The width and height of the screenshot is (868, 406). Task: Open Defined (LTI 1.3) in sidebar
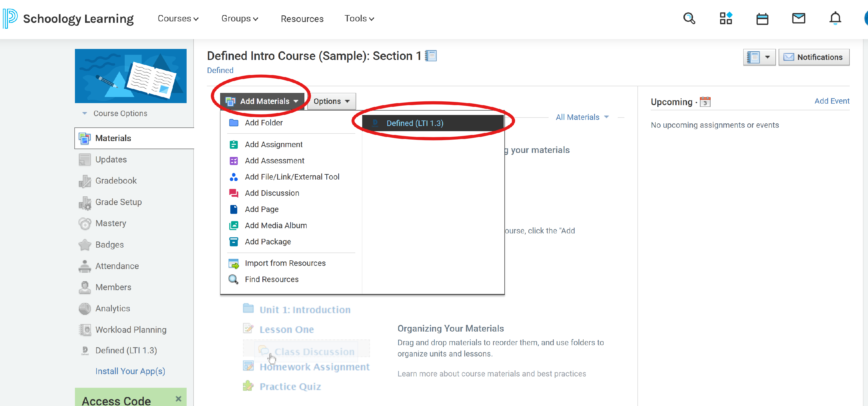[x=126, y=350]
